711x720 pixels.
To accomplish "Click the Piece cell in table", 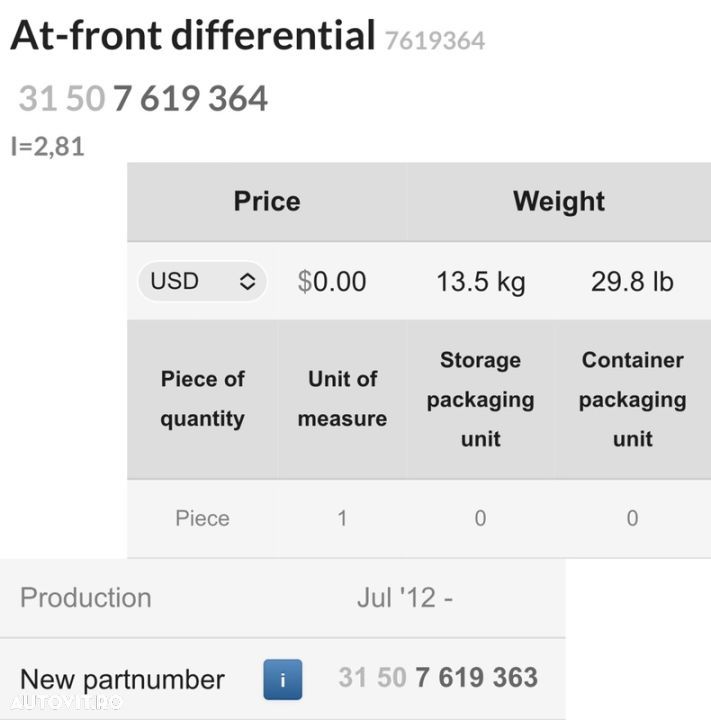I will point(202,518).
